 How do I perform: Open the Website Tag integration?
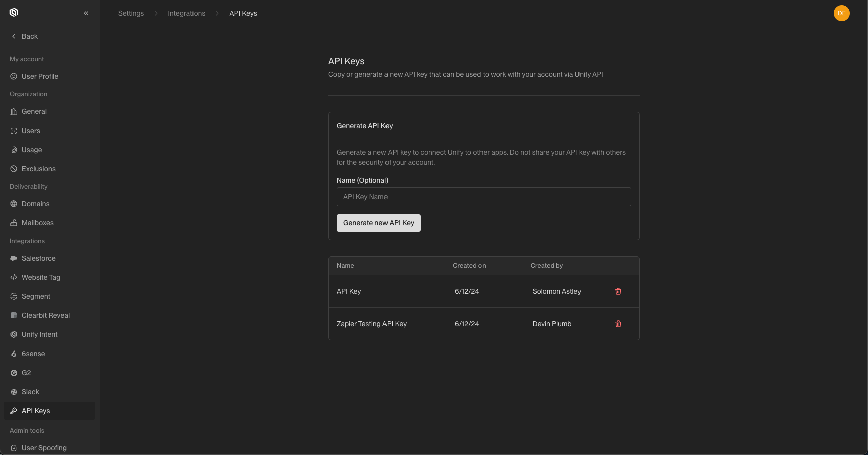[x=41, y=277]
